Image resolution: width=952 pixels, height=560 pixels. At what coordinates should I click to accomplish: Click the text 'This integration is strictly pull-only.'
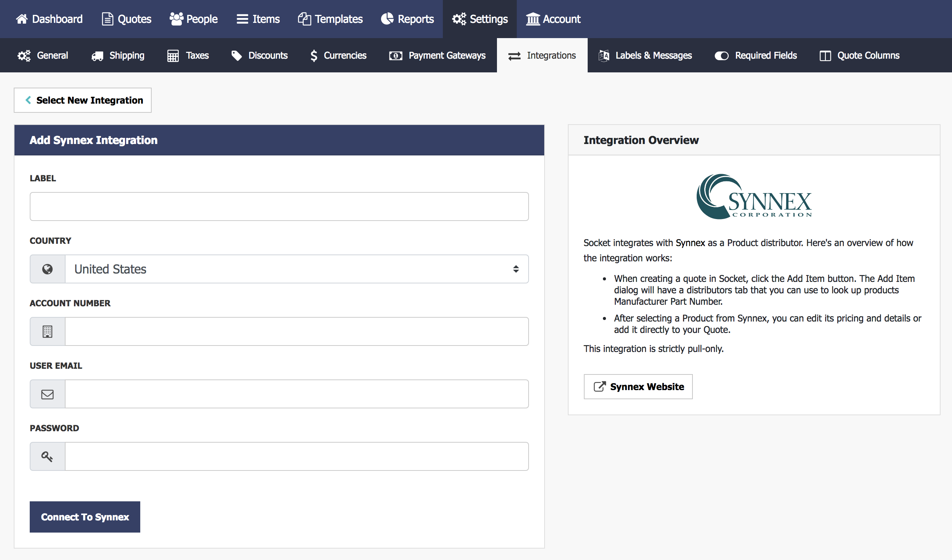coord(653,349)
